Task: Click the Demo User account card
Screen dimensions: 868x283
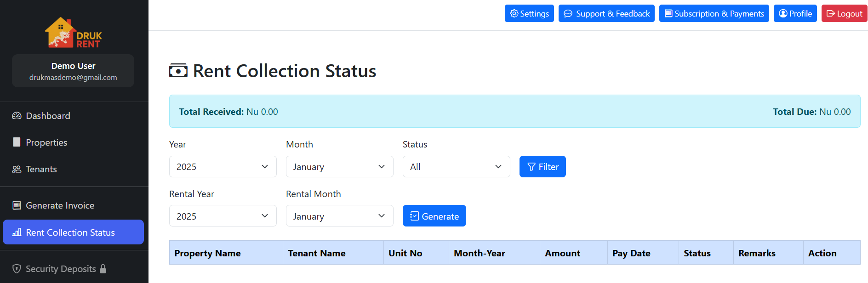Action: (x=73, y=71)
